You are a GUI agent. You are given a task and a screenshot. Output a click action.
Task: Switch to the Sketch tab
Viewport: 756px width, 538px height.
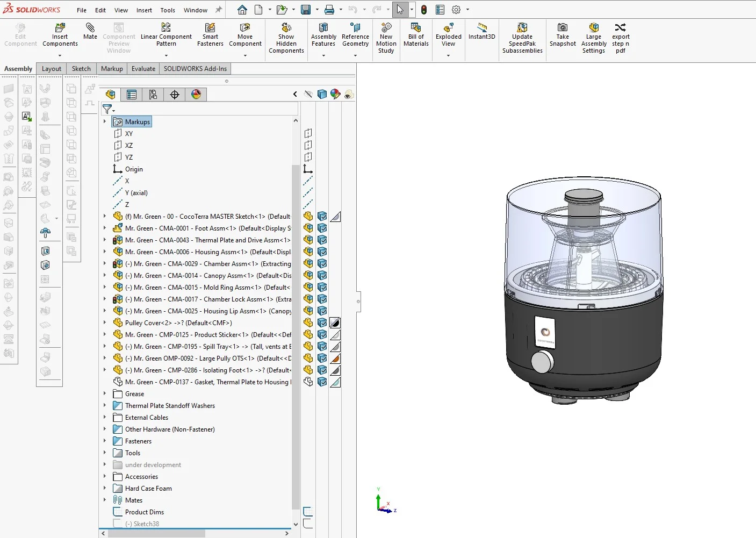(81, 69)
